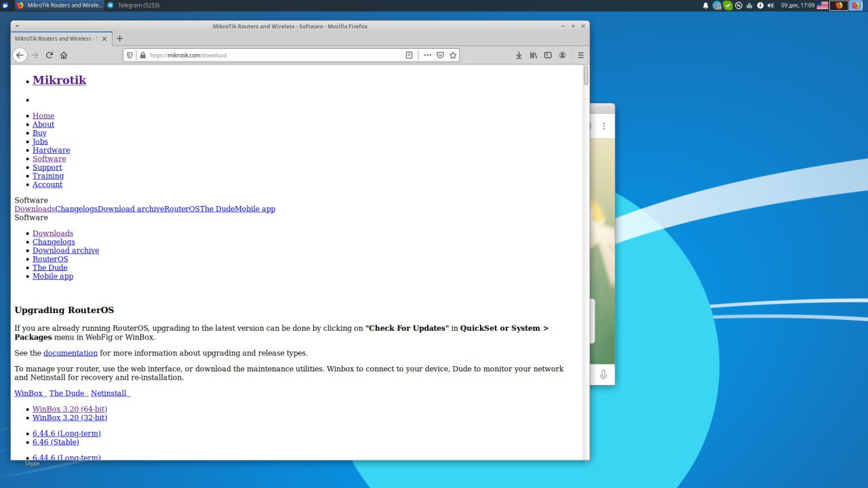Screen dimensions: 868x488
Task: Go back with Firefox back arrow
Action: pyautogui.click(x=20, y=55)
